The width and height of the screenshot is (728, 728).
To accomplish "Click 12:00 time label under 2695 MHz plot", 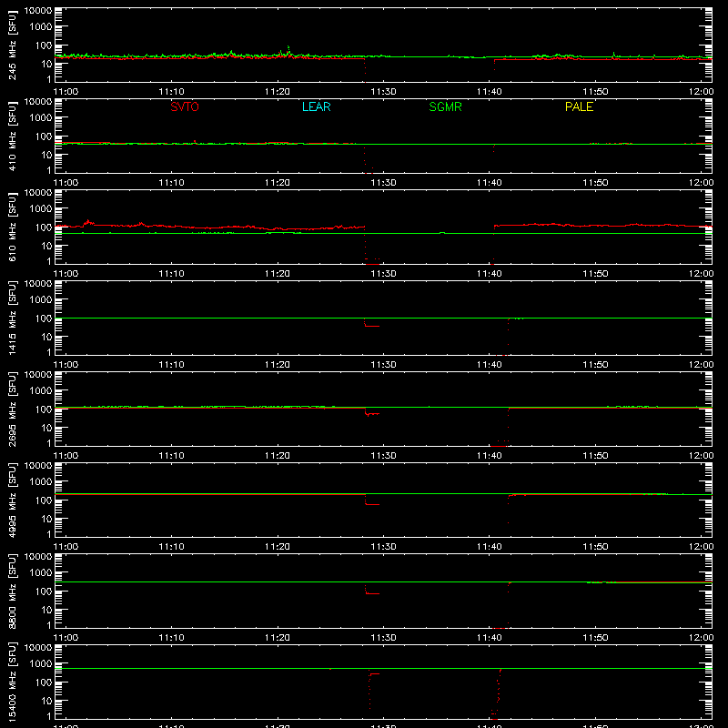I will point(701,456).
